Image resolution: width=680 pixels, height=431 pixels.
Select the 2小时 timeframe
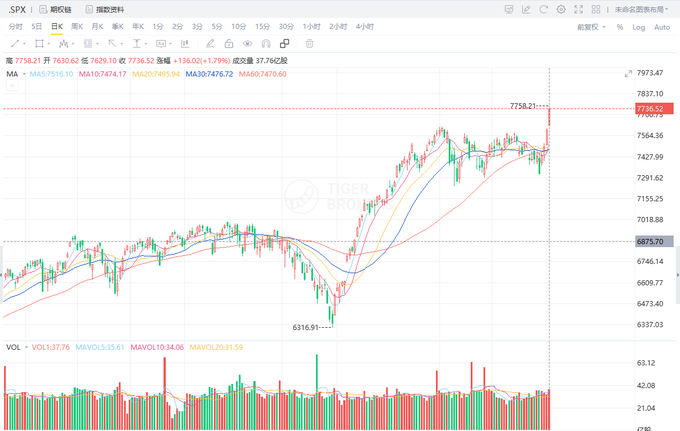pyautogui.click(x=338, y=26)
